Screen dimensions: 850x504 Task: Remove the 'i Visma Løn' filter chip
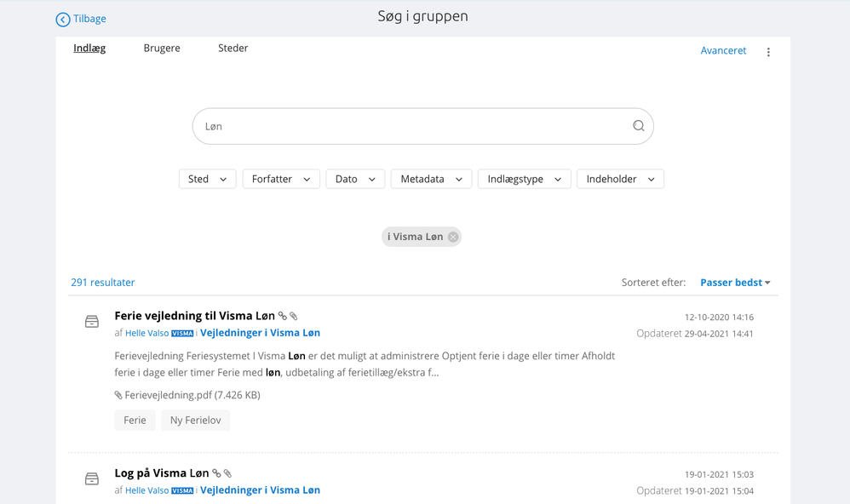click(453, 237)
